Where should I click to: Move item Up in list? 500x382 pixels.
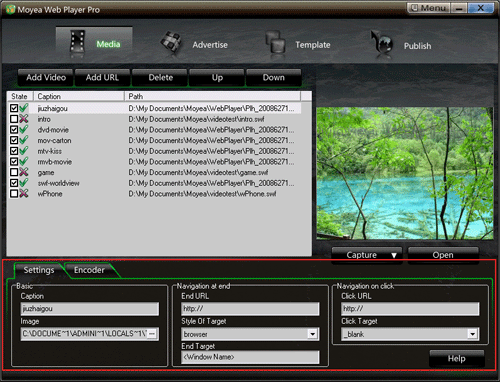[x=217, y=78]
